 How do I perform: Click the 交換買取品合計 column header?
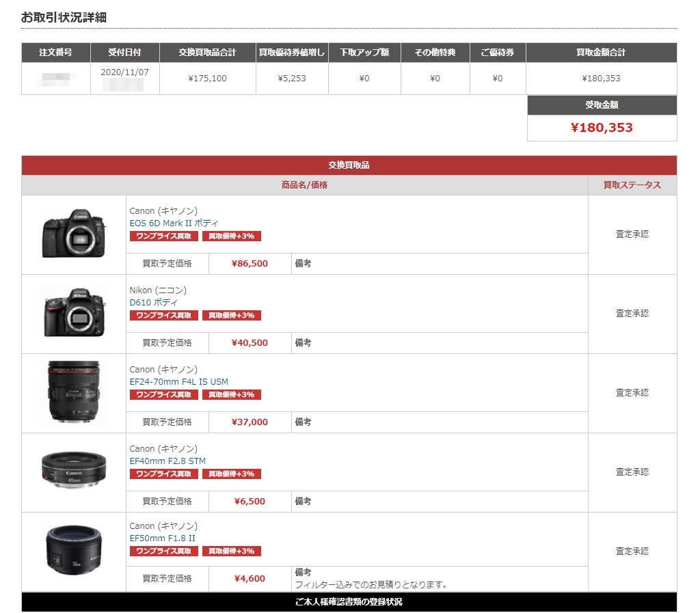pos(208,53)
